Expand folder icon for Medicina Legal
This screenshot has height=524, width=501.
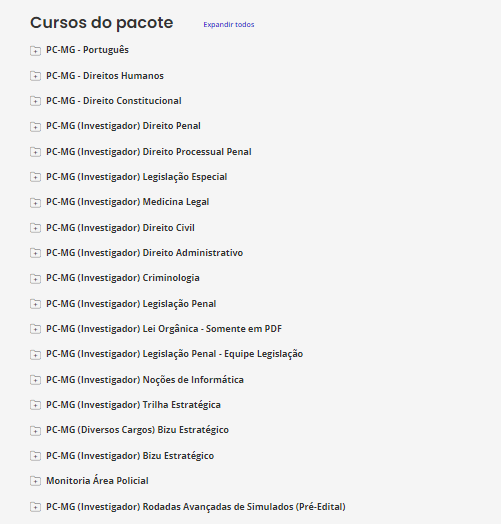(x=35, y=202)
